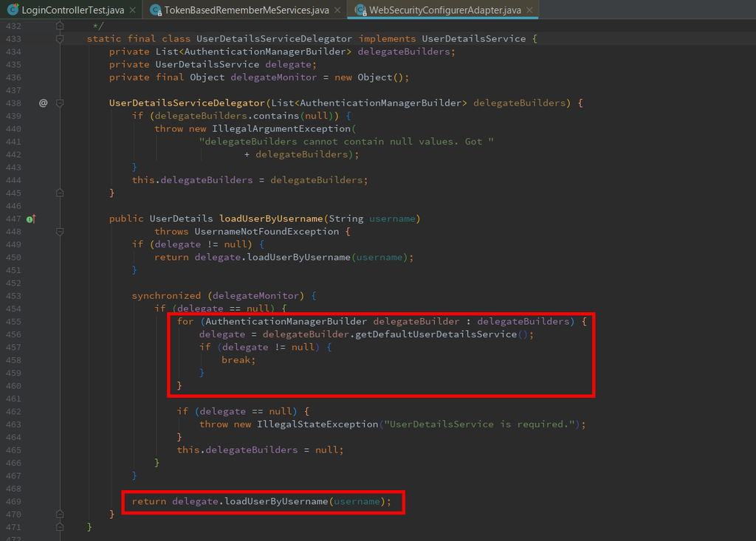Click the comment fold end marker at line 432
Screen dimensions: 756x541
coord(60,26)
